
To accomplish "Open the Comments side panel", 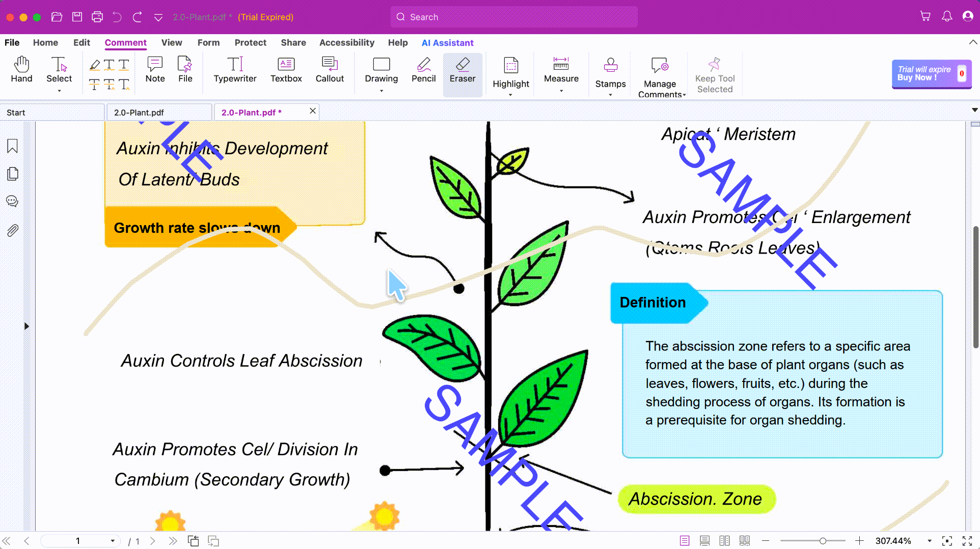I will pyautogui.click(x=12, y=201).
